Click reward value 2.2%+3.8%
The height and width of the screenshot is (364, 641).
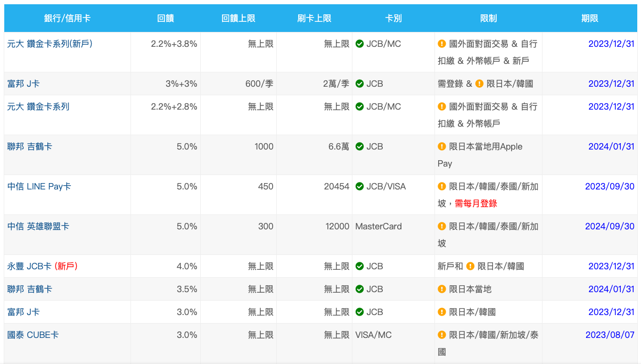pyautogui.click(x=174, y=44)
